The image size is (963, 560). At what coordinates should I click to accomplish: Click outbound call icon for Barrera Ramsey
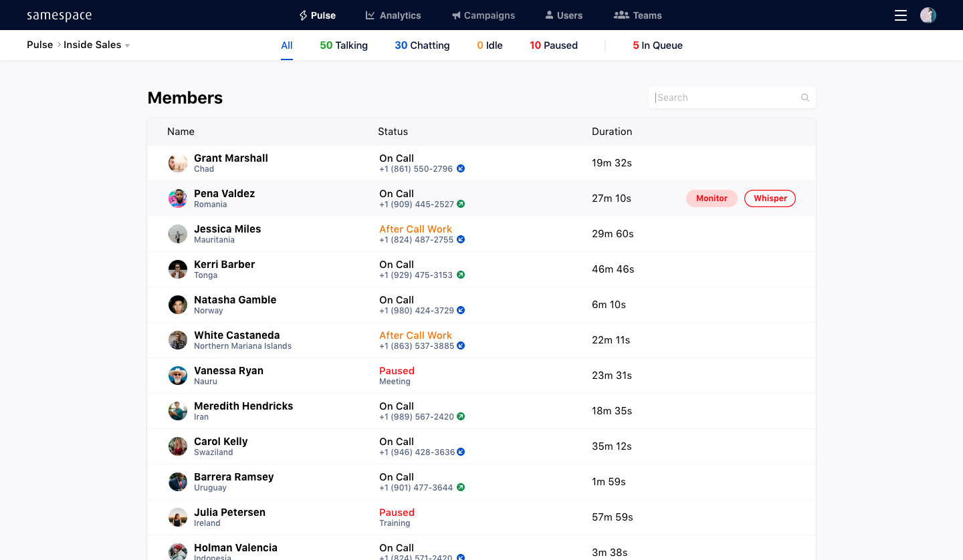461,488
